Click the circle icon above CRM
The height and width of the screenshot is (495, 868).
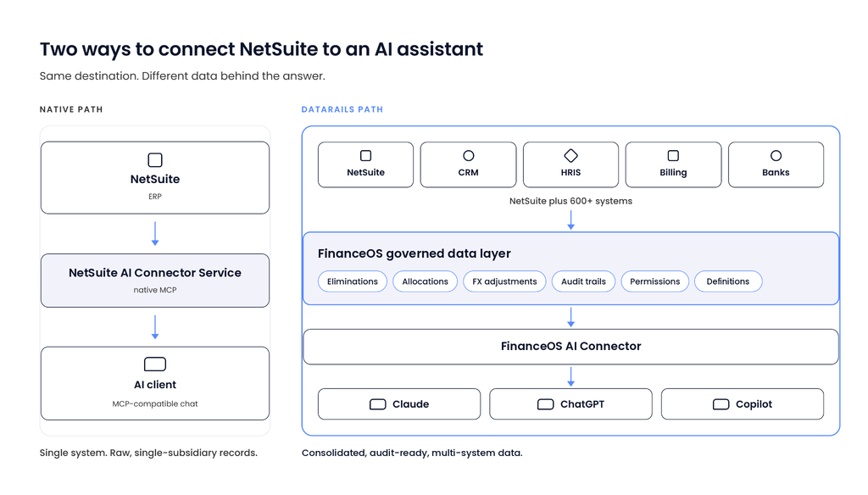click(x=468, y=156)
